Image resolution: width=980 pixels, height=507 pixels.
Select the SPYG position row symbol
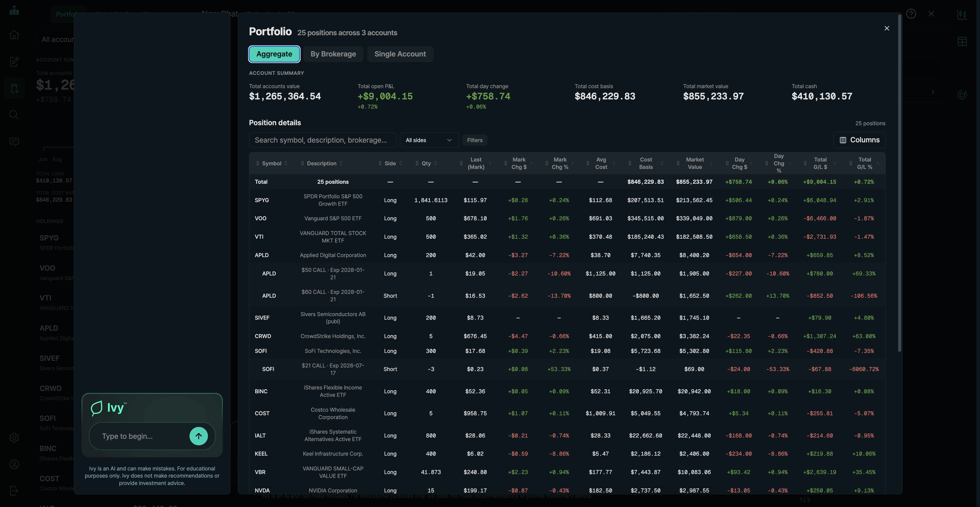[x=262, y=200]
